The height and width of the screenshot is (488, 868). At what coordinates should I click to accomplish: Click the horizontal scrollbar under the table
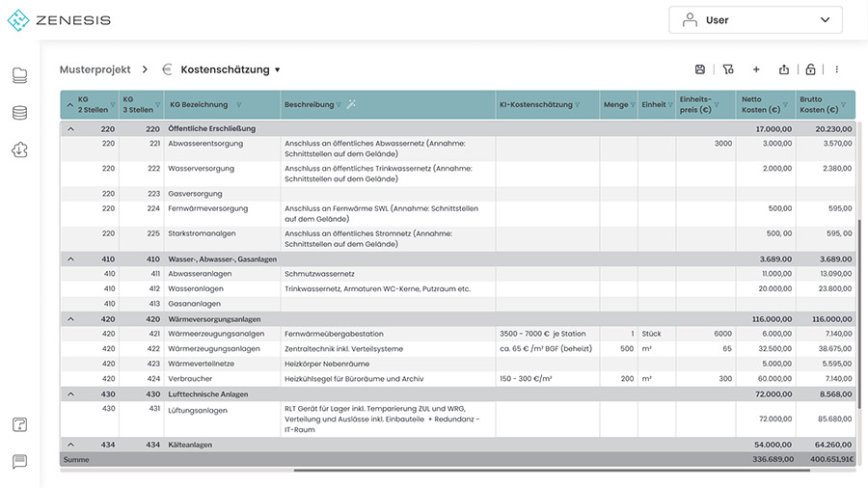click(550, 471)
